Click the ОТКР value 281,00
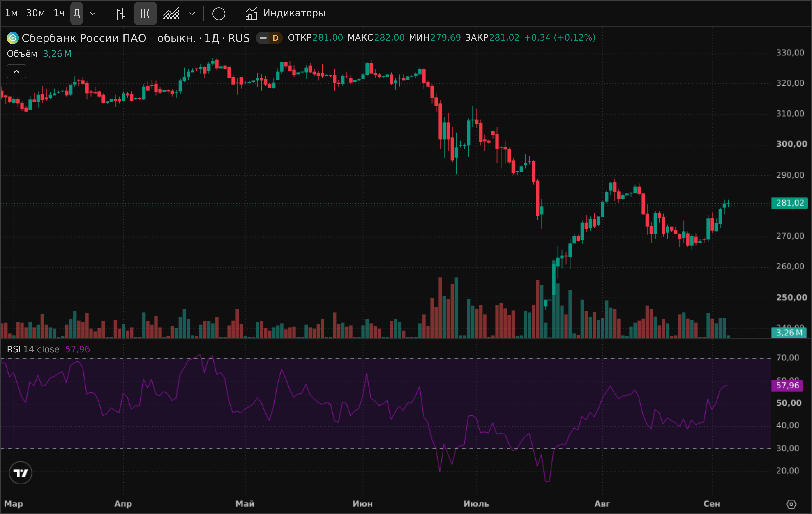Viewport: 812px width, 514px height. 328,37
